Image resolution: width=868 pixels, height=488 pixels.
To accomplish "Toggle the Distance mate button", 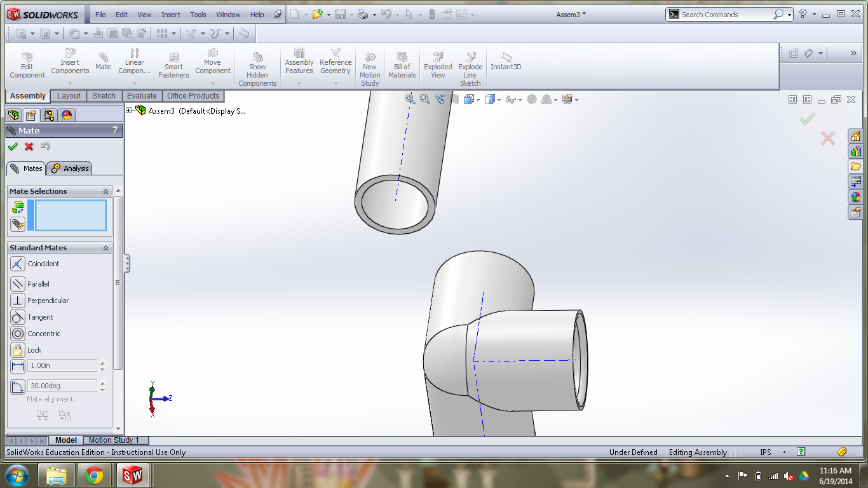I will (x=18, y=366).
